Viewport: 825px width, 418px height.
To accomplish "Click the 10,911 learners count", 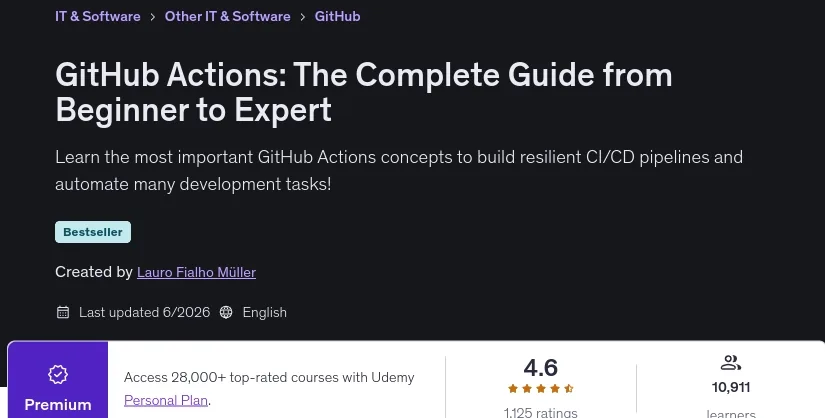I will [731, 387].
